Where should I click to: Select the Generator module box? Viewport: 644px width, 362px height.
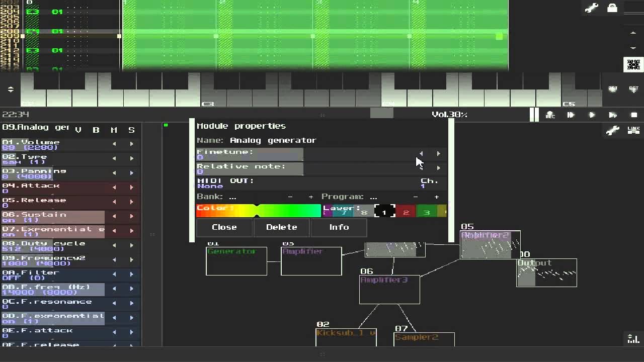[x=236, y=261]
